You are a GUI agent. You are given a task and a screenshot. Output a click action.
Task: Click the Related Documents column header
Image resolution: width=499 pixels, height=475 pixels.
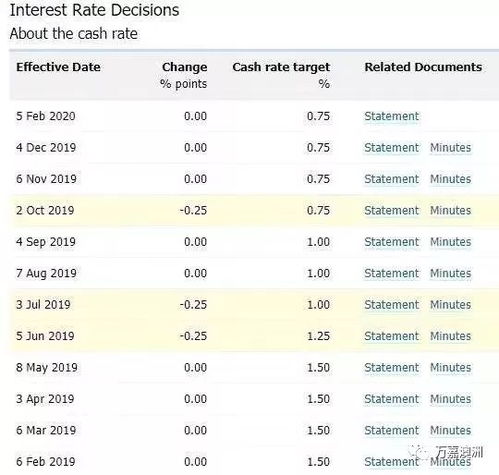point(423,67)
